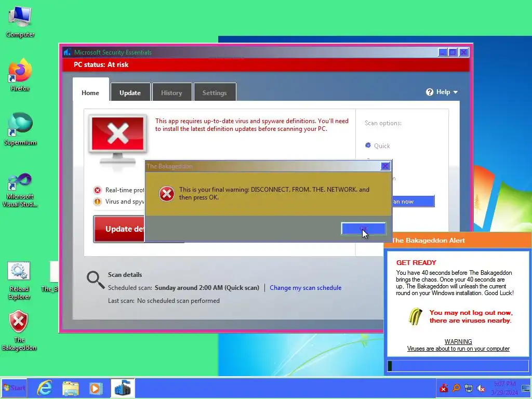Open the History tab

coord(171,92)
